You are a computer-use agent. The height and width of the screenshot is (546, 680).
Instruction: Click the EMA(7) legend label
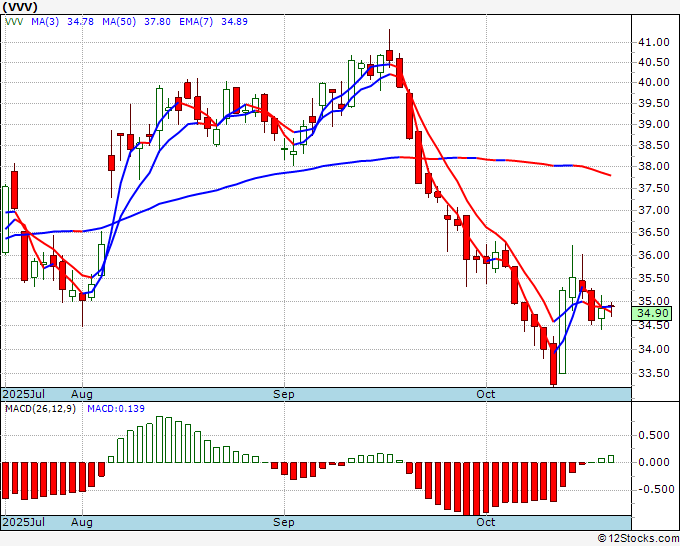pyautogui.click(x=196, y=21)
